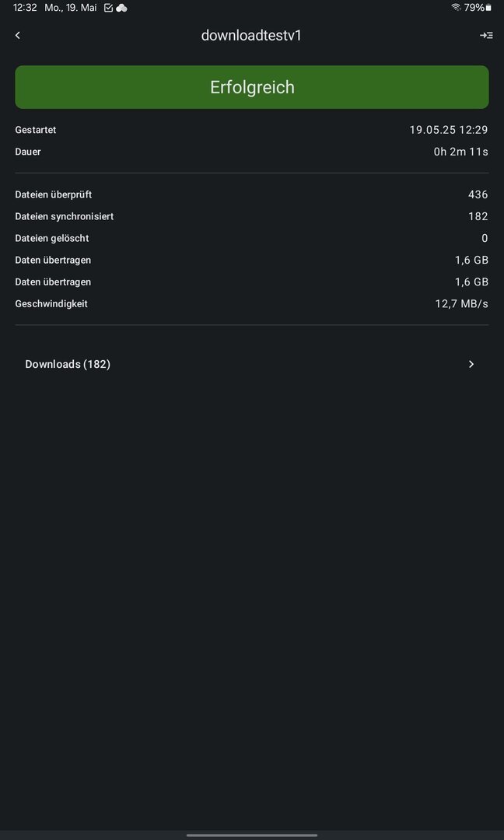The height and width of the screenshot is (840, 504).
Task: Tap the Dateien überprüft count 436
Action: [x=478, y=194]
